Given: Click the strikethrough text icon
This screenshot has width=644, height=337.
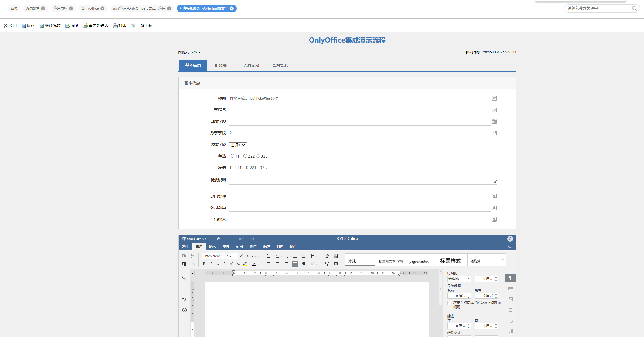Looking at the screenshot, I should pyautogui.click(x=224, y=264).
